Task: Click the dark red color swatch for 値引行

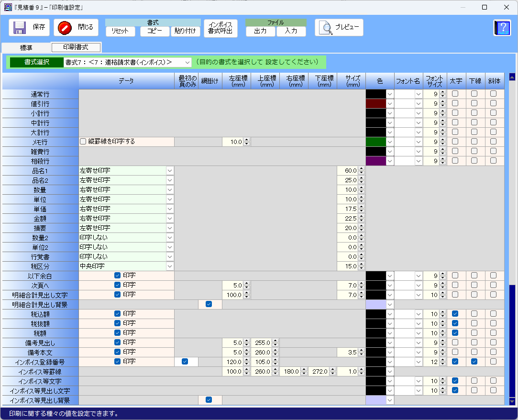Action: pos(376,104)
